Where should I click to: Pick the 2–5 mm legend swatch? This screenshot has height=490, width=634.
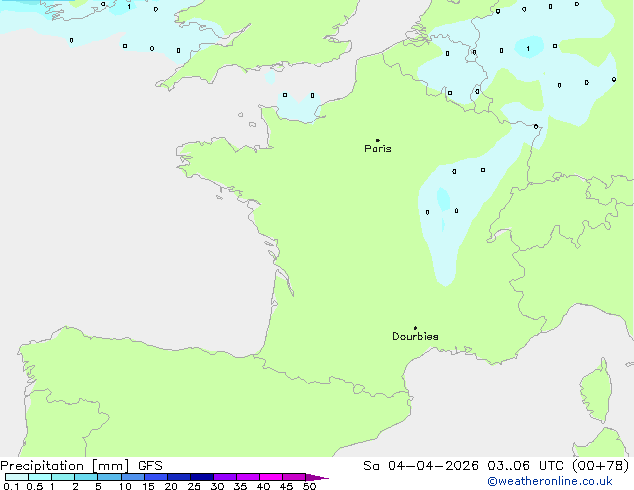click(86, 477)
